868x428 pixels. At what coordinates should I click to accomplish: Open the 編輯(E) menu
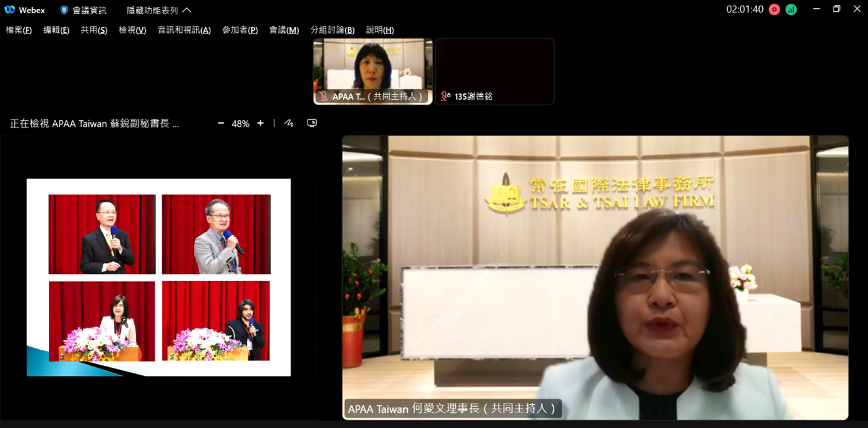pos(56,30)
